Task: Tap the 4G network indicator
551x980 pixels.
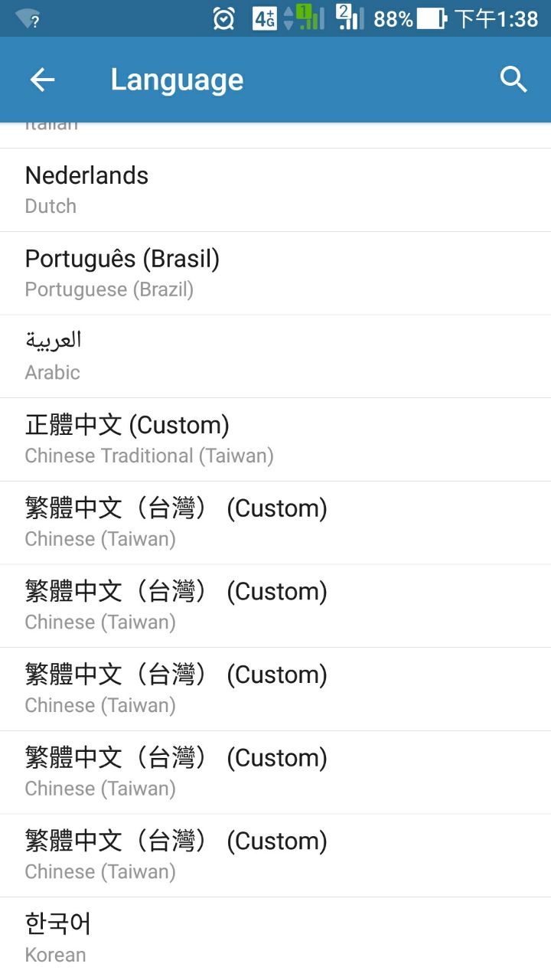Action: (265, 18)
